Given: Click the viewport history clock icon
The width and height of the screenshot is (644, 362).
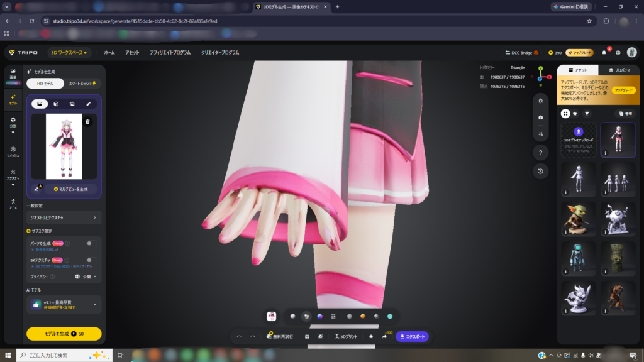Looking at the screenshot, I should point(540,171).
